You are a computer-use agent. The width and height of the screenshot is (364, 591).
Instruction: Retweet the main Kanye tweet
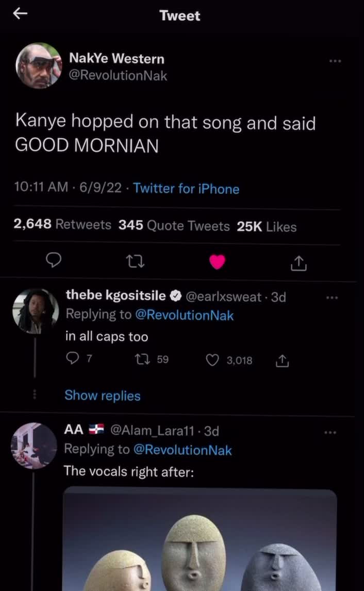(136, 262)
